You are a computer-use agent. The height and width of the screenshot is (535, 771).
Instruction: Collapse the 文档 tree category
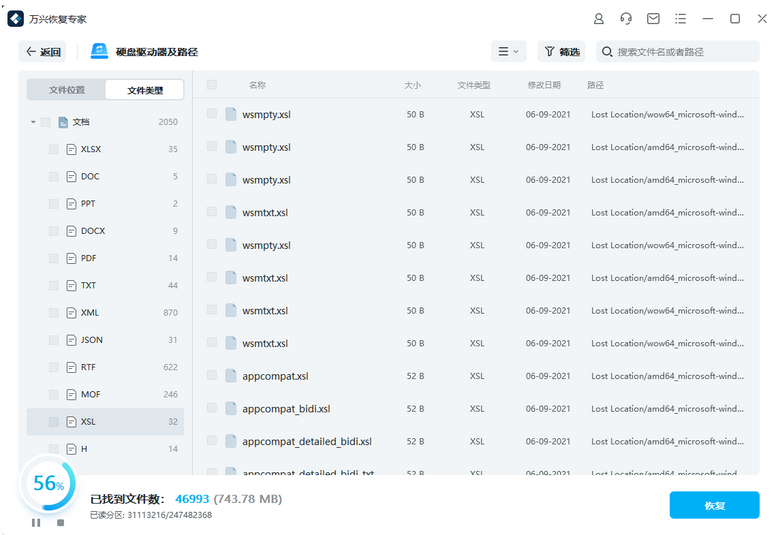pyautogui.click(x=33, y=122)
